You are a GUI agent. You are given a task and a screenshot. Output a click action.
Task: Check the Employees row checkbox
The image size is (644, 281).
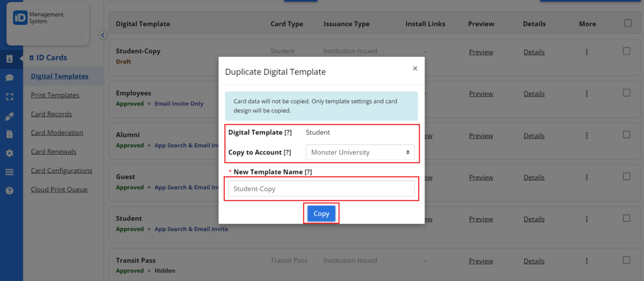coord(626,93)
